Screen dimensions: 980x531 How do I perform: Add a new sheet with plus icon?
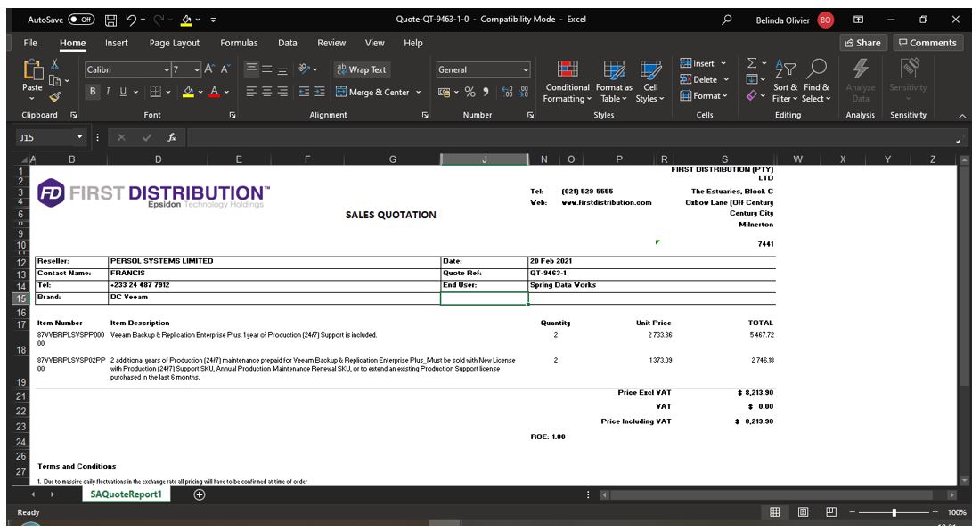click(200, 494)
